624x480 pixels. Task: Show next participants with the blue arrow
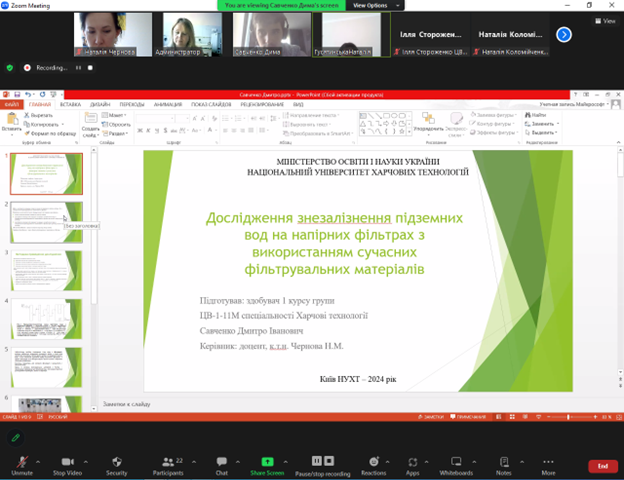pyautogui.click(x=564, y=35)
